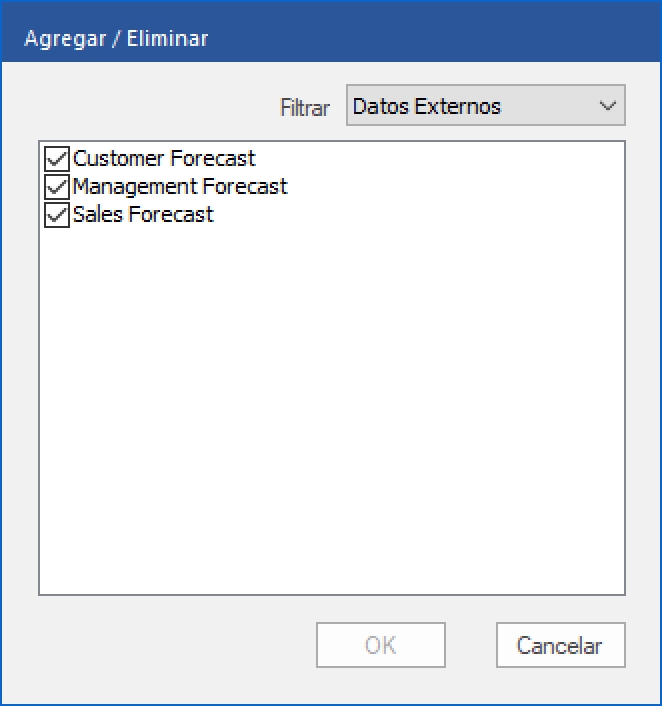Click blank dialog area left of OK button

(x=170, y=645)
